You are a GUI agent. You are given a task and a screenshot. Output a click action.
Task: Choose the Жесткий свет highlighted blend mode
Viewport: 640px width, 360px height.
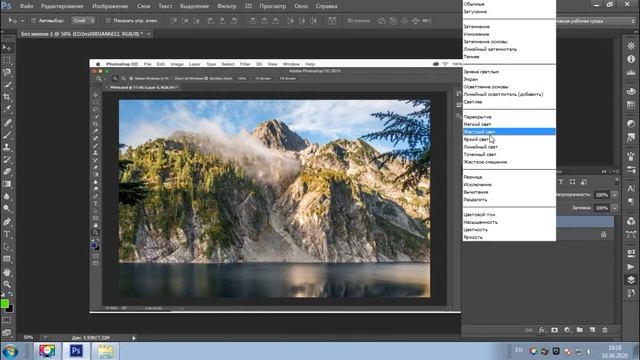[509, 131]
